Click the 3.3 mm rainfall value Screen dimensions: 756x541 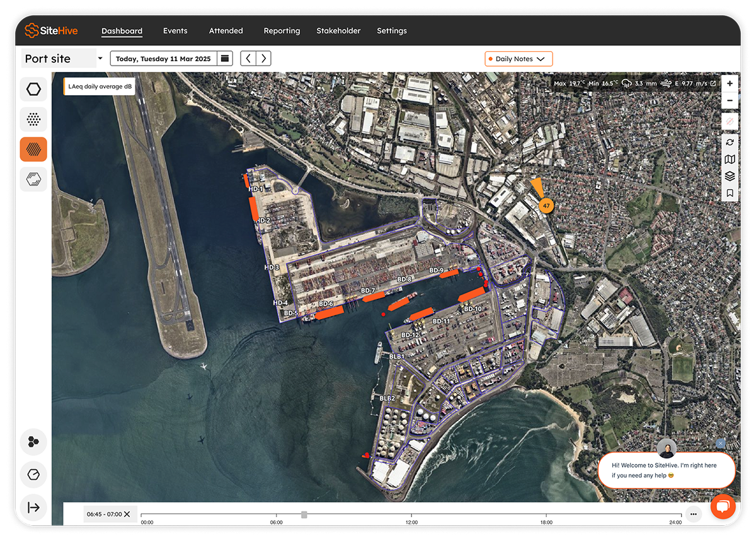646,83
